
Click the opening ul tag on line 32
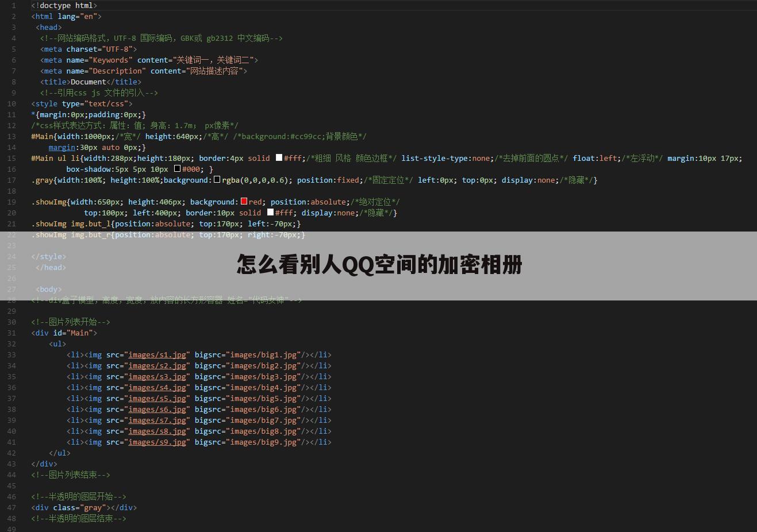click(x=57, y=344)
